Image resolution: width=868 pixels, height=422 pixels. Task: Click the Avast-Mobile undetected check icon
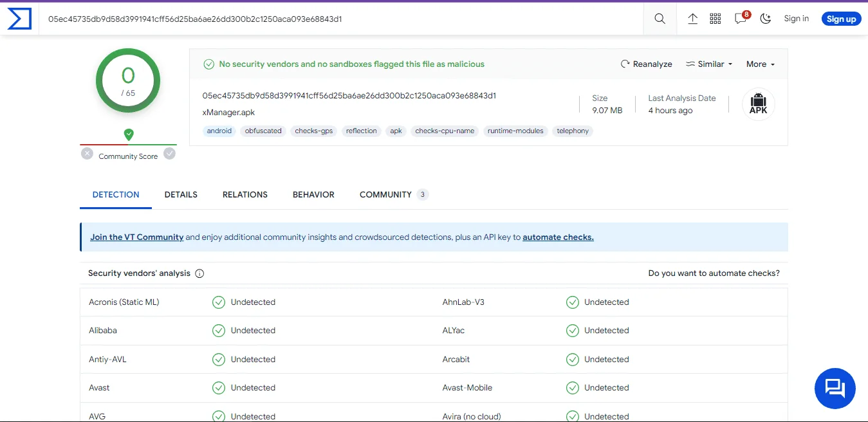(x=573, y=388)
